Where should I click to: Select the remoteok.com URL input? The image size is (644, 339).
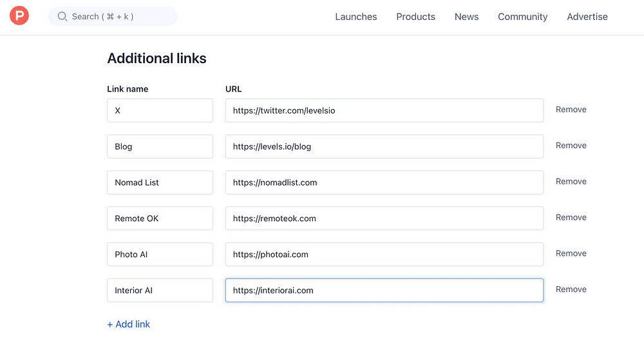pos(384,218)
